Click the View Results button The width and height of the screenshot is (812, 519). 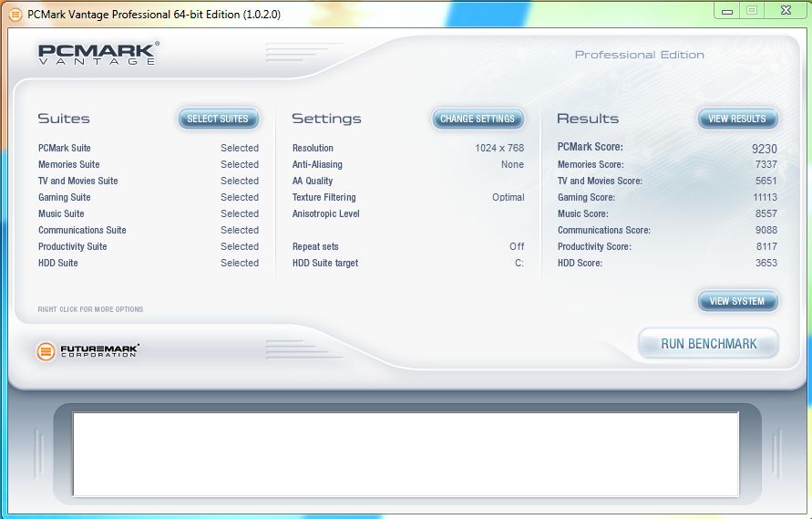(x=737, y=119)
